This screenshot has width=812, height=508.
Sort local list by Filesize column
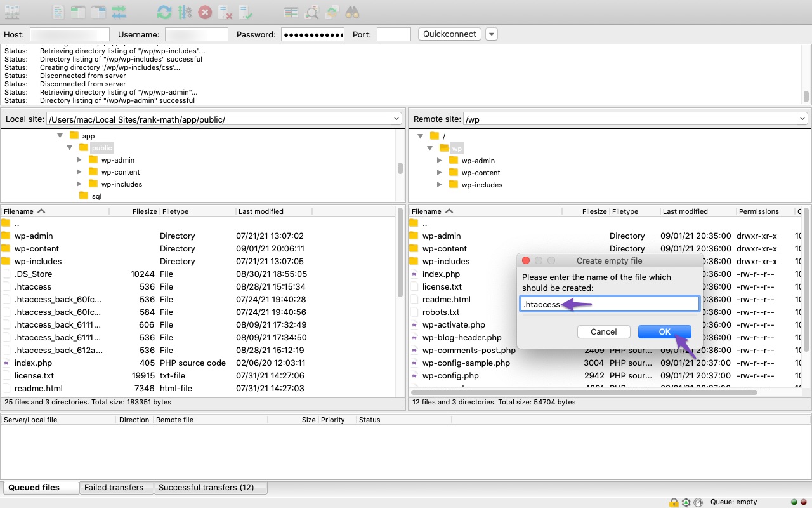[x=134, y=211]
